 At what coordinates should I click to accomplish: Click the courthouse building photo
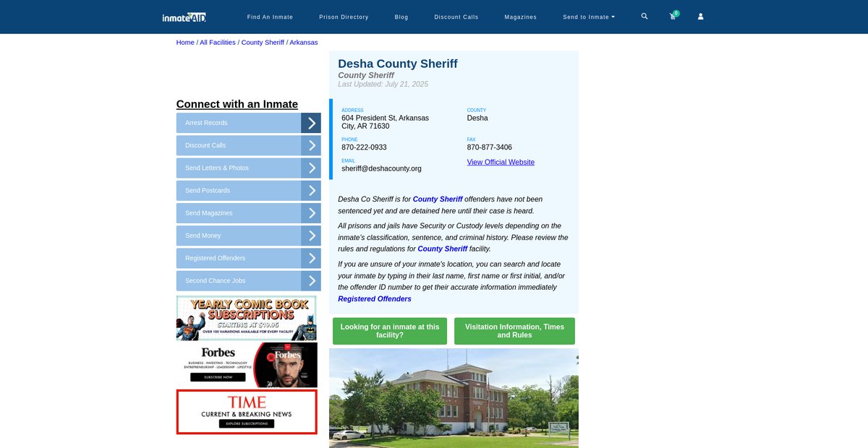(454, 398)
